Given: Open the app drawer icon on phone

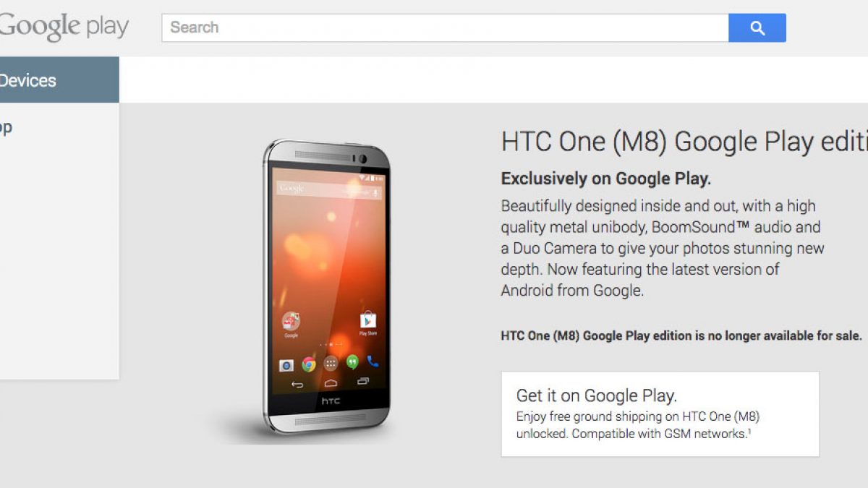Looking at the screenshot, I should 331,363.
